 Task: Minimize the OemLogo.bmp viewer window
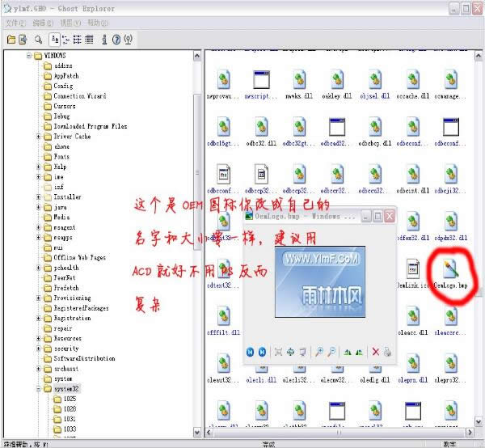coord(366,216)
